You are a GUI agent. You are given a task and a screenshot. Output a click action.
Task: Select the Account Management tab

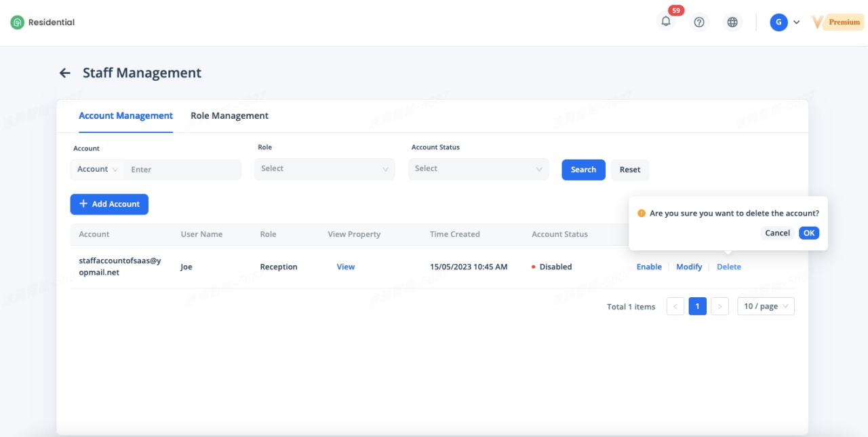tap(125, 116)
